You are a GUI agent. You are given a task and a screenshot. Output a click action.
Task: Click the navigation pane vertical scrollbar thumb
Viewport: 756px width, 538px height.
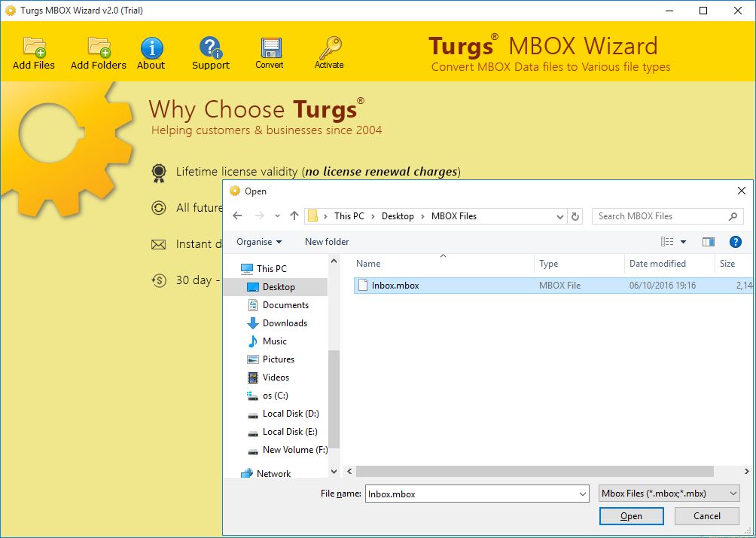334,399
